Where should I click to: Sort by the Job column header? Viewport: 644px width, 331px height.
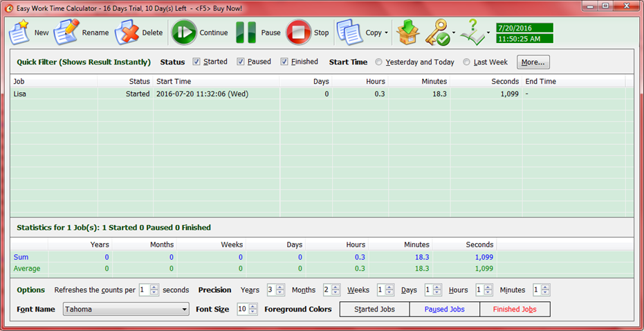pos(54,82)
